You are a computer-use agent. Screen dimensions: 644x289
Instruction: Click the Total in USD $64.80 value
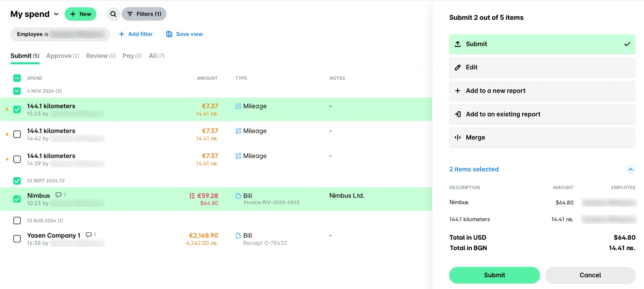(624, 238)
